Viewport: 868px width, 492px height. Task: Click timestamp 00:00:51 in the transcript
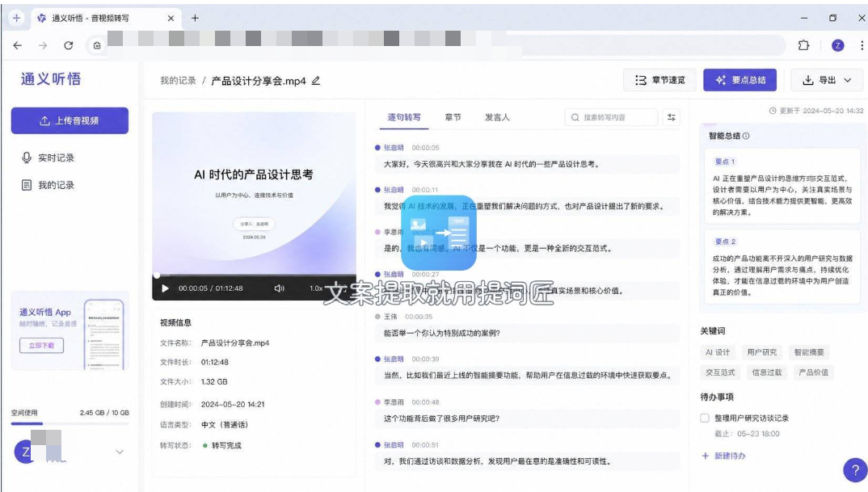pyautogui.click(x=425, y=445)
